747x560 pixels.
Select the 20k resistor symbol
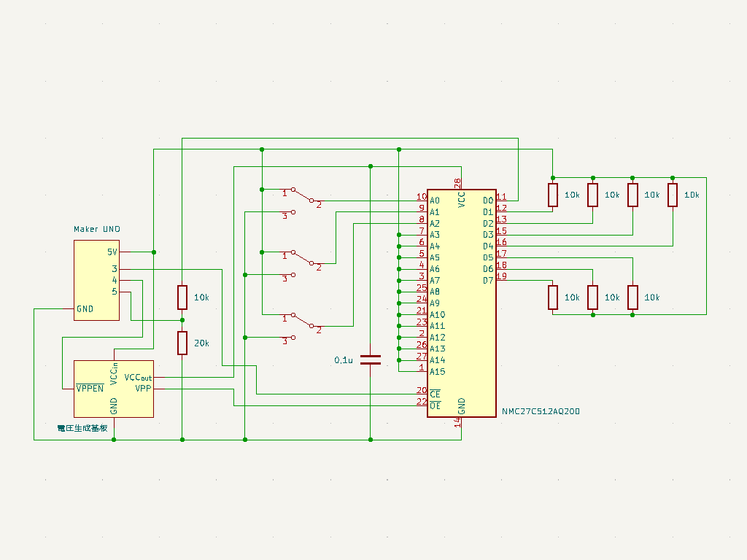tap(182, 342)
